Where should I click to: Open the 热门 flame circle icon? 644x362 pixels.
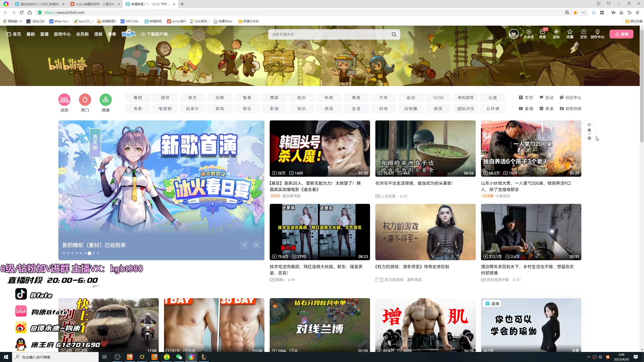[85, 100]
